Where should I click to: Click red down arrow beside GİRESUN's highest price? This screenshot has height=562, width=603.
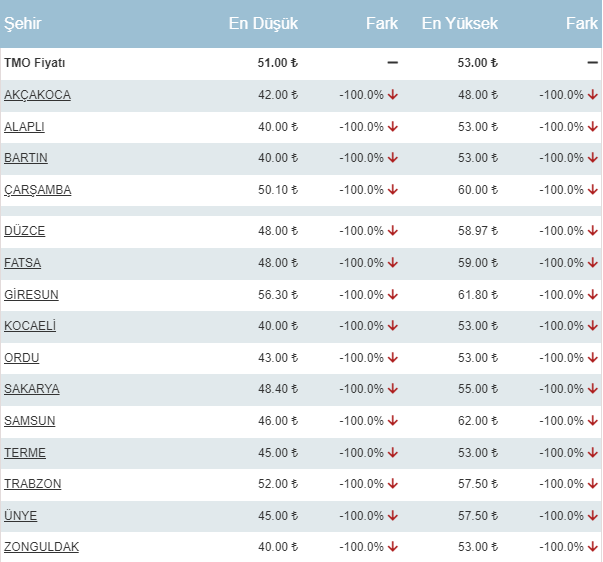593,295
